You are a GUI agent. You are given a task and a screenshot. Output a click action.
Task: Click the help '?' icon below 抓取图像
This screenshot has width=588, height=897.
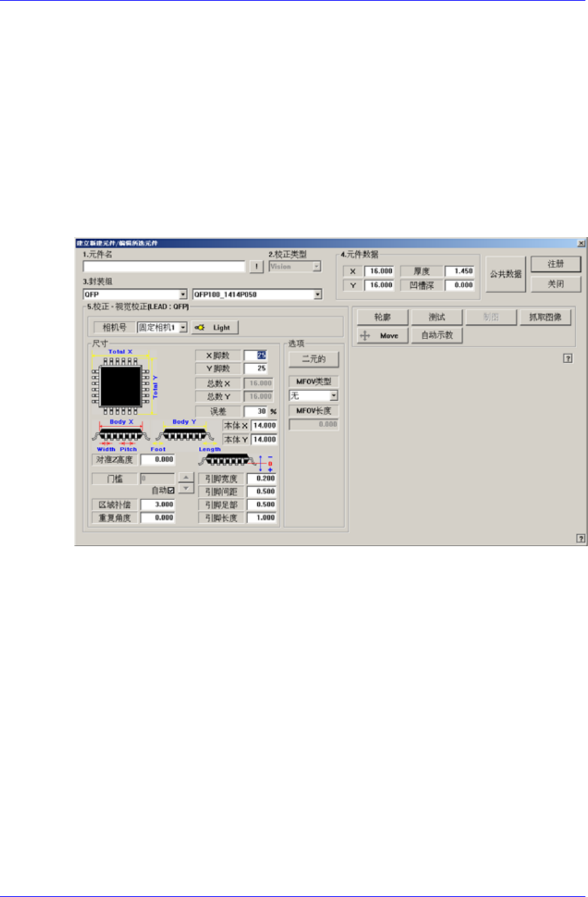(567, 359)
